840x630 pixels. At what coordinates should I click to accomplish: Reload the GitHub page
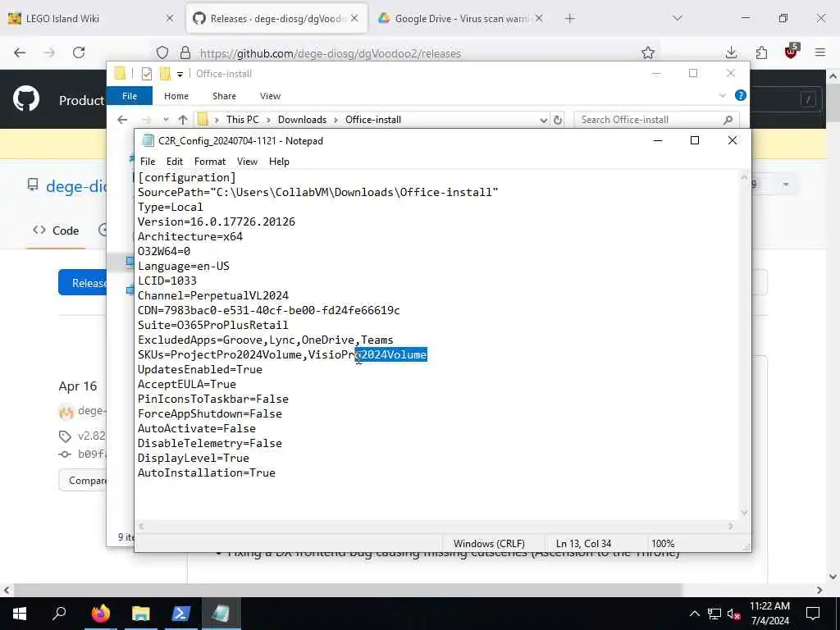point(79,52)
